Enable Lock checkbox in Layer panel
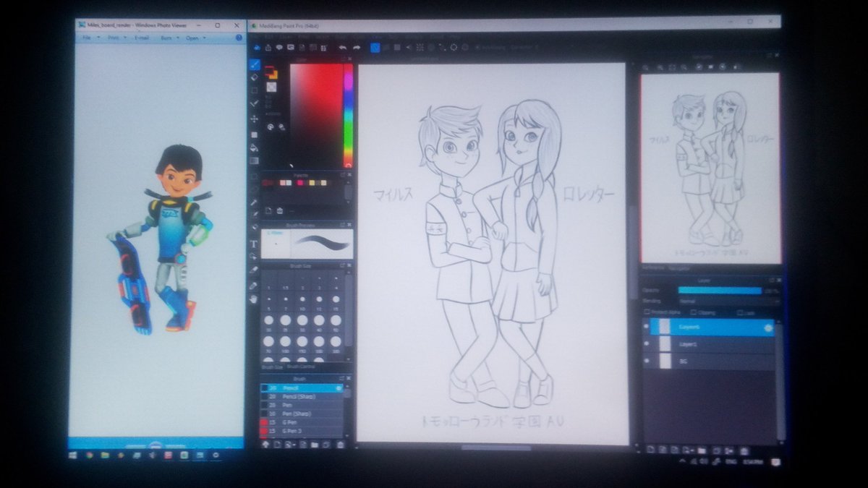Viewport: 868px width, 488px height. pyautogui.click(x=740, y=312)
